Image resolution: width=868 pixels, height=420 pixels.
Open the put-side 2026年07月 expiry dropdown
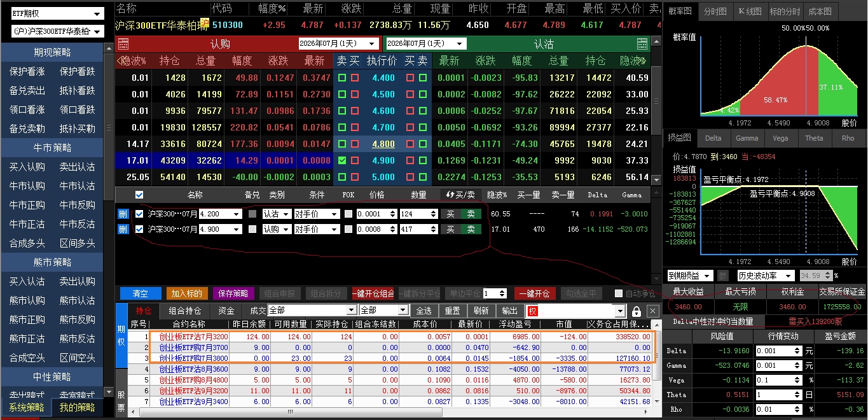point(426,43)
